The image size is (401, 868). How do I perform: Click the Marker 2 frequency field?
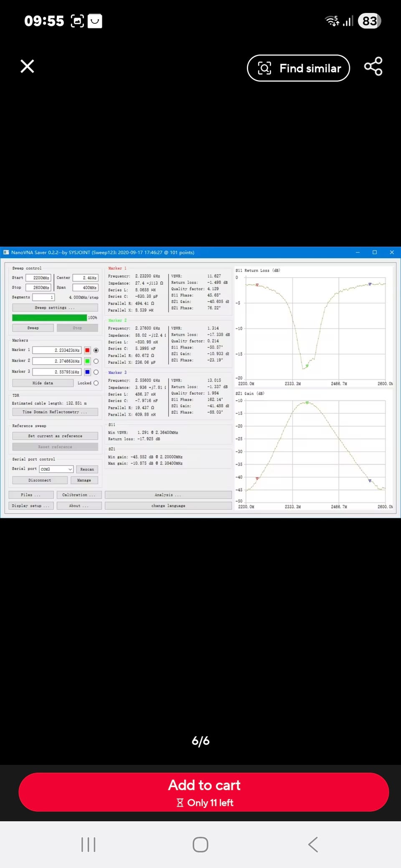57,361
